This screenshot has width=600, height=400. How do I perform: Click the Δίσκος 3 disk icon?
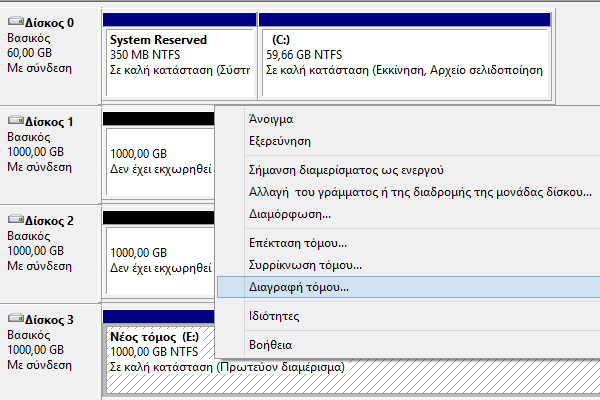[16, 318]
